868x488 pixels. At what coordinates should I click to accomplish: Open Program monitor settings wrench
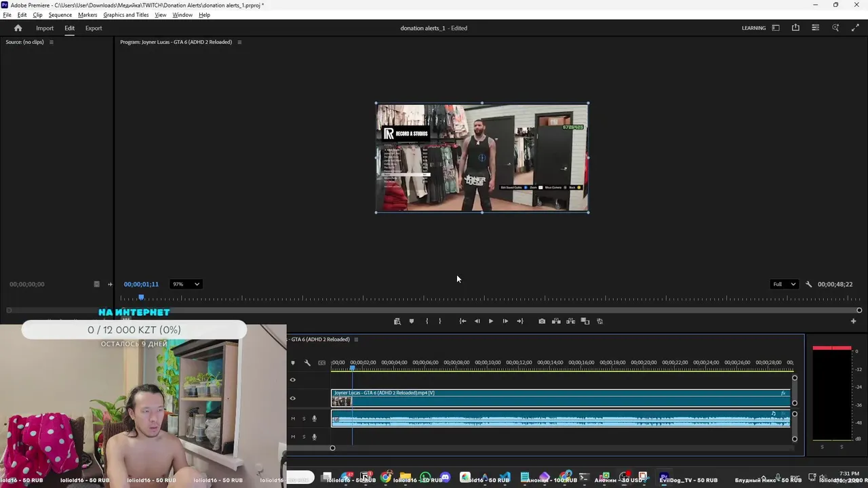pos(808,284)
